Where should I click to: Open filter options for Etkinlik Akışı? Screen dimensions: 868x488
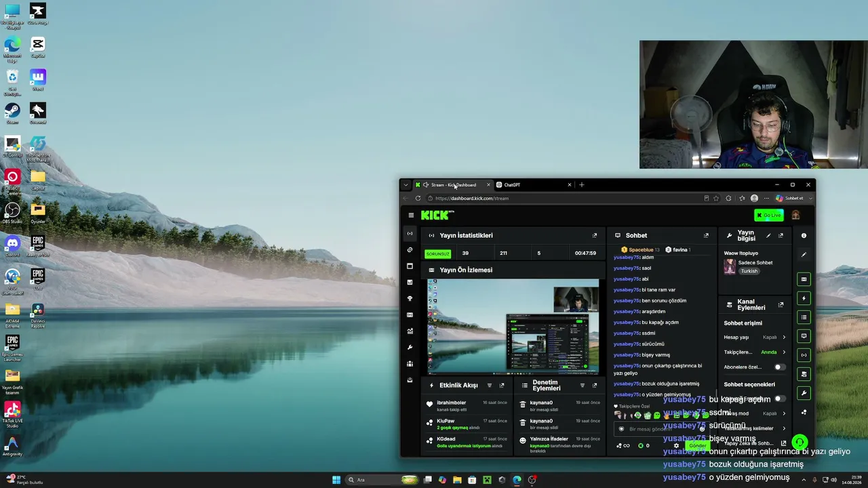click(x=490, y=386)
